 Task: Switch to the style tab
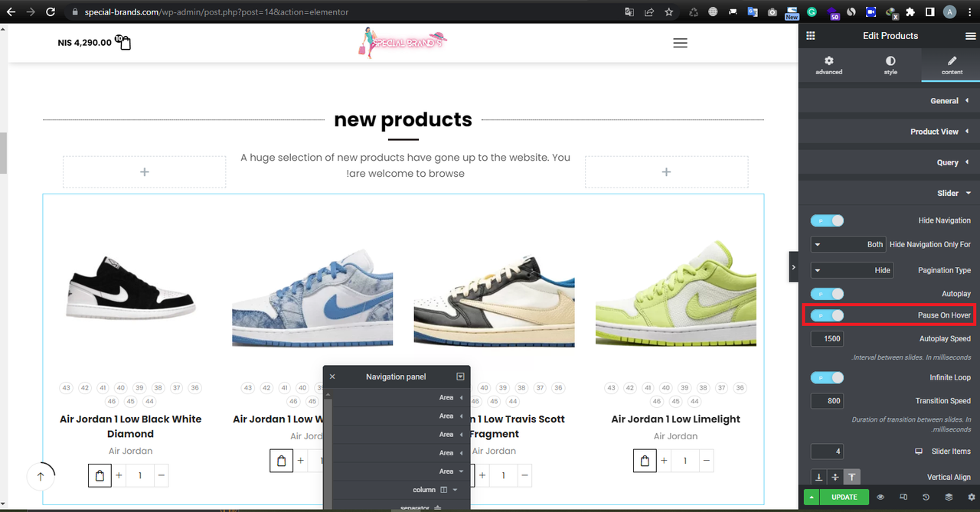(x=890, y=65)
